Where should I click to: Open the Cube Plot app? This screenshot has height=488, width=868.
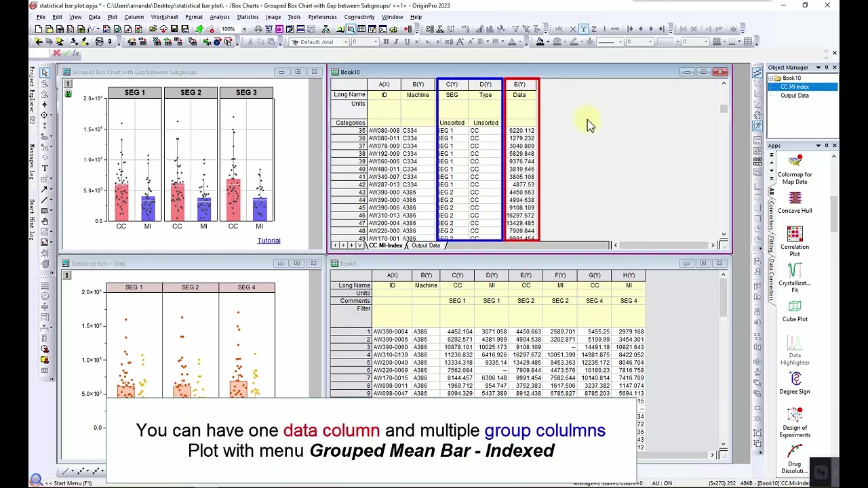pos(795,311)
